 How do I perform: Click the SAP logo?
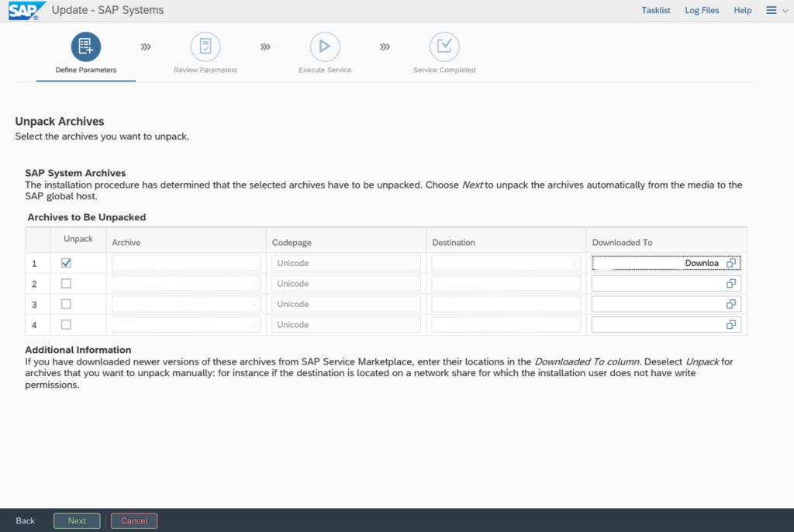(26, 11)
